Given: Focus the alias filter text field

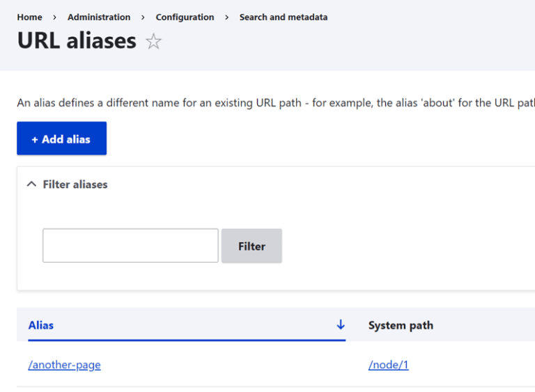Looking at the screenshot, I should [x=130, y=246].
